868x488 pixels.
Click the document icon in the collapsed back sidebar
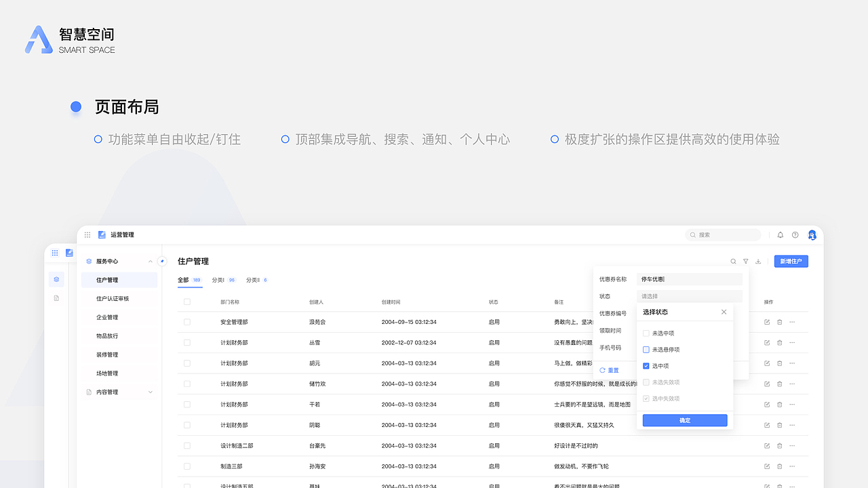point(56,298)
